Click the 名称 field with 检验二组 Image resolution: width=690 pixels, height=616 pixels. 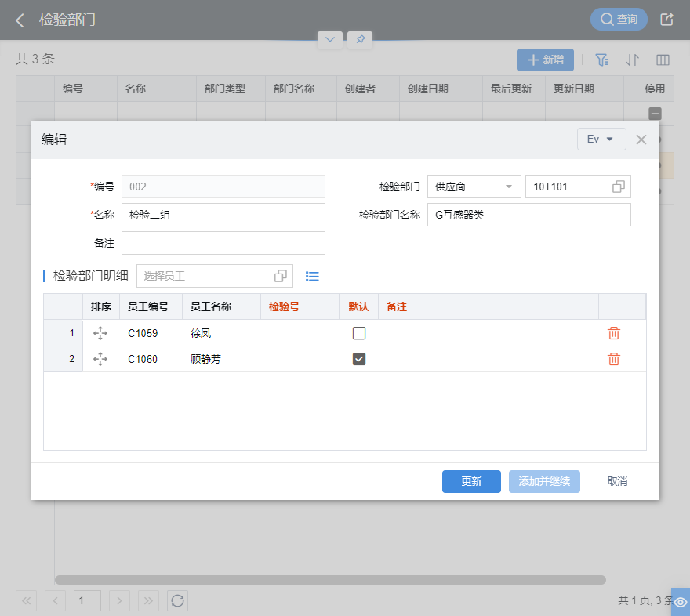223,215
